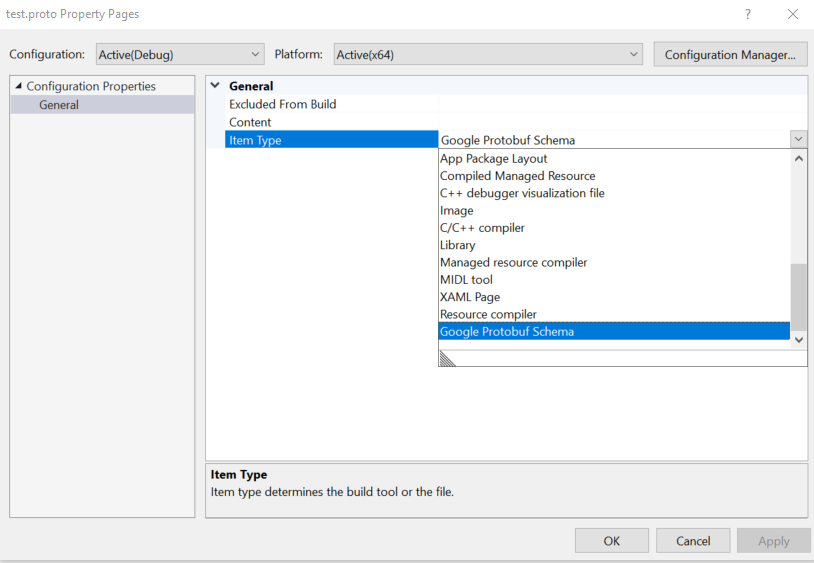Close the test.proto Property Pages dialog
This screenshot has height=563, width=814.
pyautogui.click(x=793, y=14)
